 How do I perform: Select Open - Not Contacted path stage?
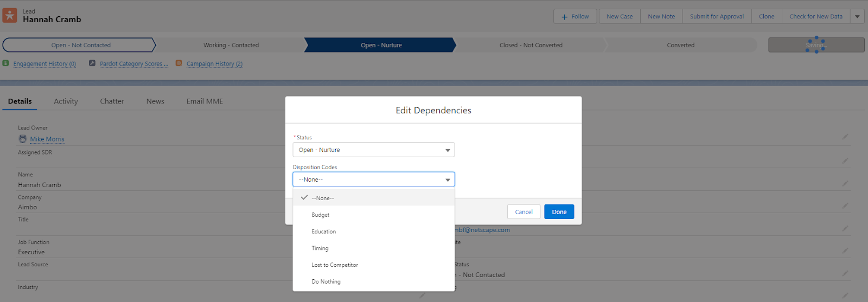click(79, 45)
